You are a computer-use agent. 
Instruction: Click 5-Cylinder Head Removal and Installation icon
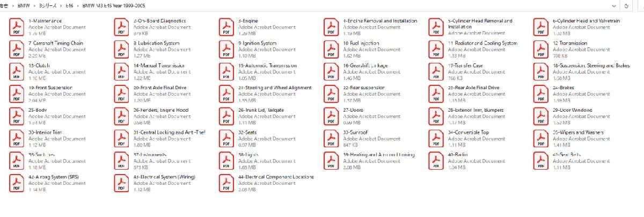(436, 27)
